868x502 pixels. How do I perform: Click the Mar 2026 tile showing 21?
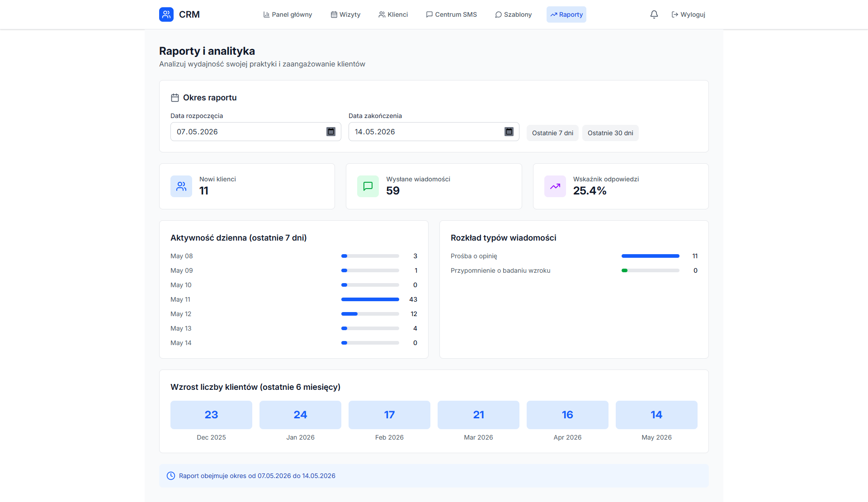pyautogui.click(x=478, y=415)
